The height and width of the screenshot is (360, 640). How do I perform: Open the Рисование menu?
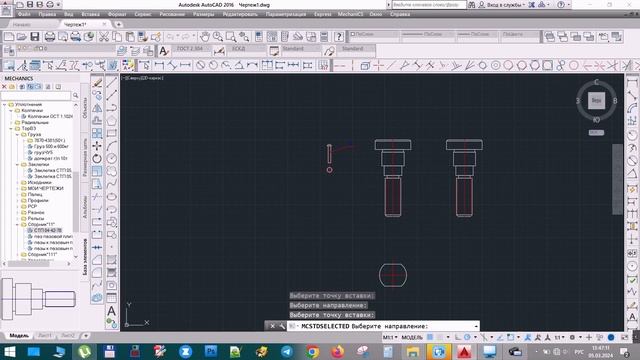[172, 14]
